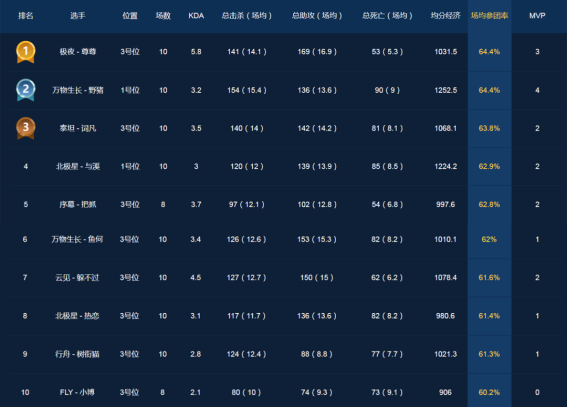
Task: Sort by the 总死亡 (场均) column header
Action: (x=387, y=16)
